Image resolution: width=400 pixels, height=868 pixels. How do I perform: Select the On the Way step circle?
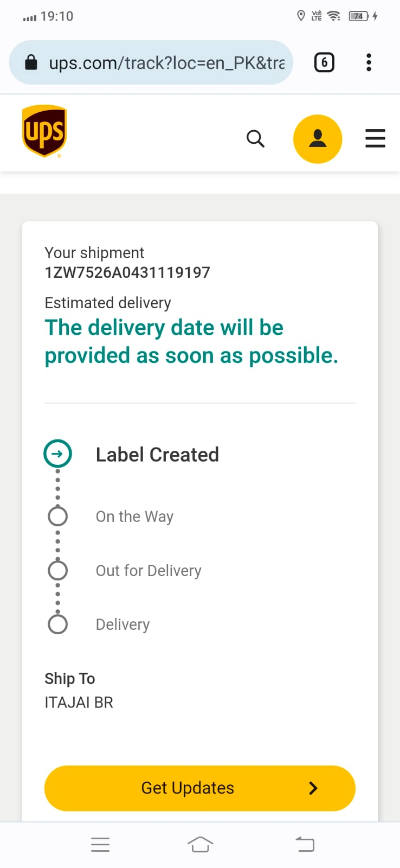pyautogui.click(x=57, y=516)
